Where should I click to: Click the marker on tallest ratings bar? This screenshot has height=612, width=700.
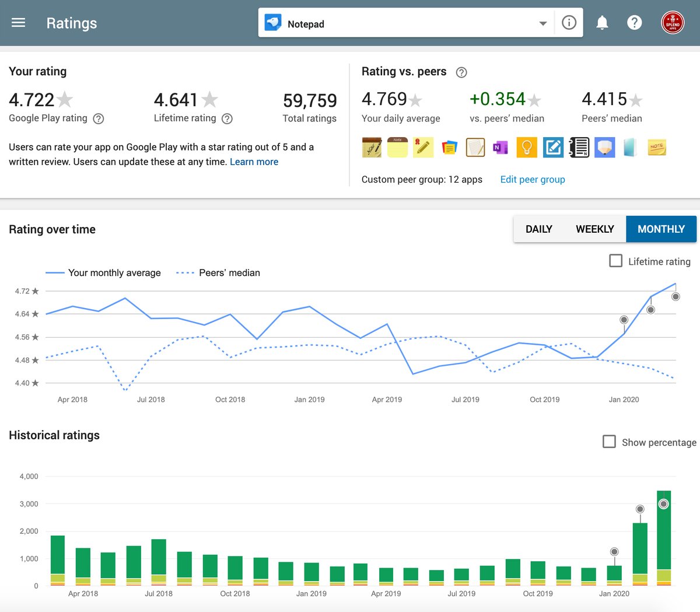(x=663, y=504)
